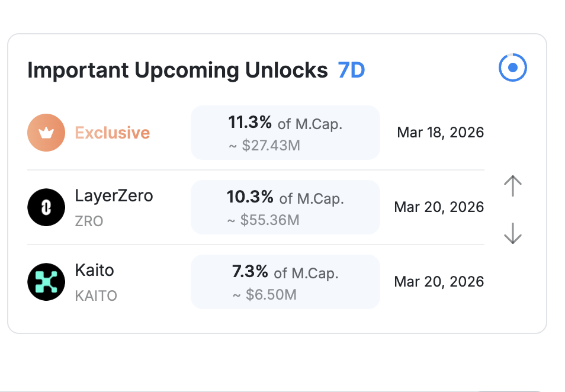Open the 7D timeframe selector
This screenshot has width=565, height=392.
[351, 70]
